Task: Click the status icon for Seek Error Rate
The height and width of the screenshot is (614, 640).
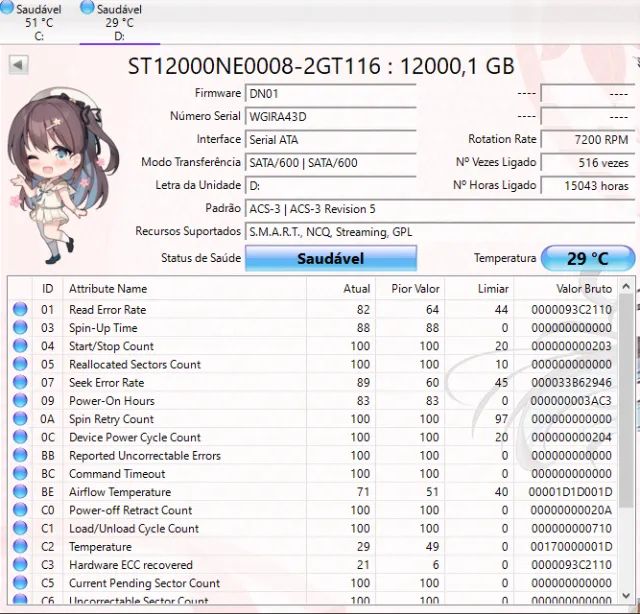Action: (20, 382)
